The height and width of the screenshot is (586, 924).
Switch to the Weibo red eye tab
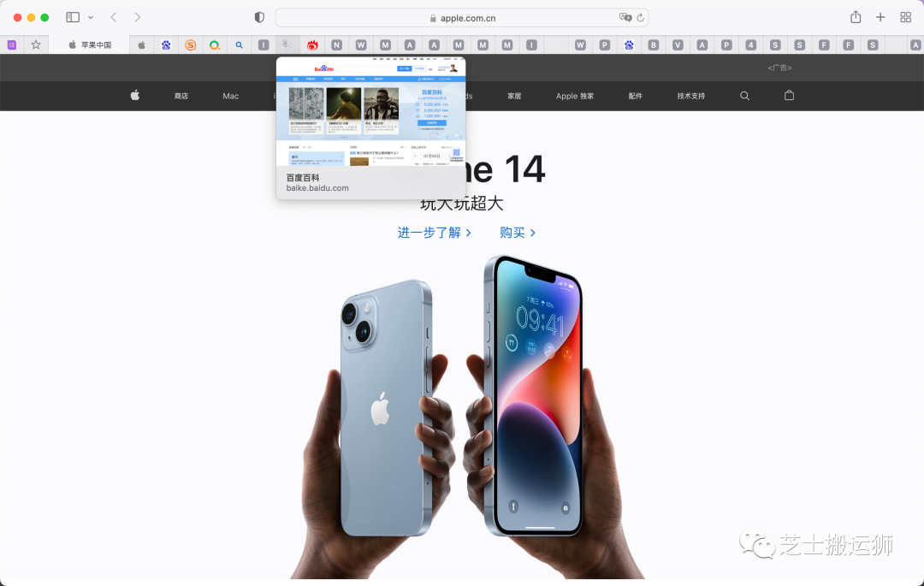coord(312,44)
